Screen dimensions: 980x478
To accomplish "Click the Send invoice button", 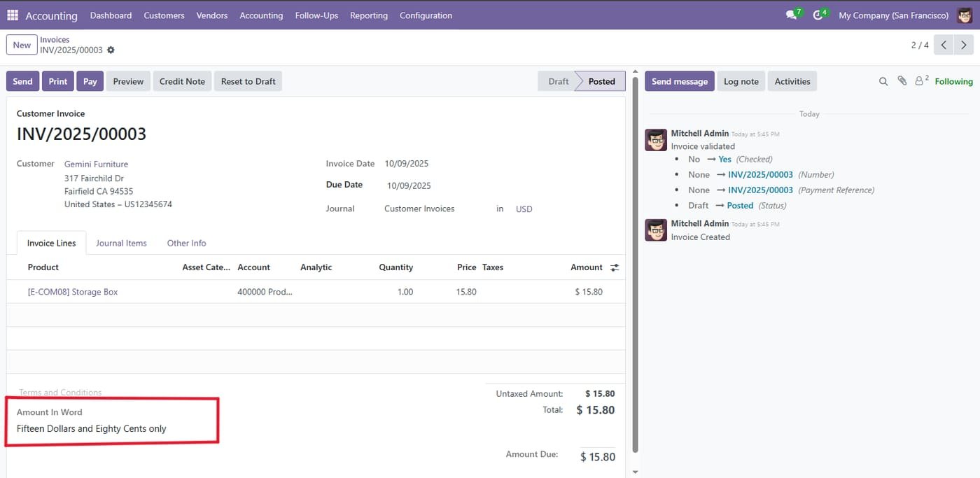I will 22,81.
